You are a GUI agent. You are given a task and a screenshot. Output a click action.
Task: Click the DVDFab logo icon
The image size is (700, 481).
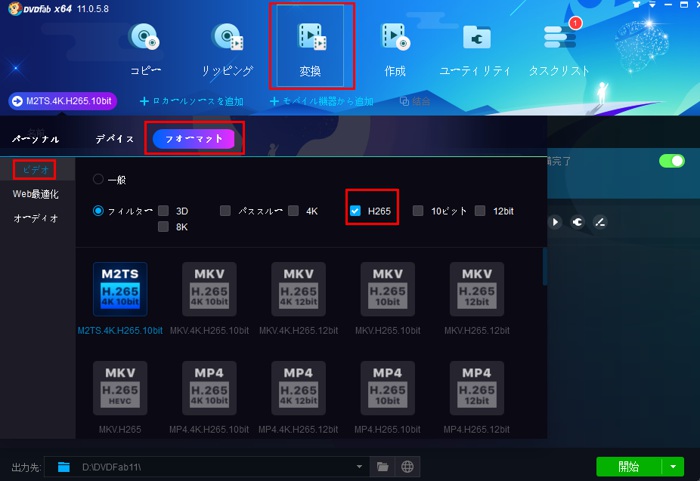coord(15,8)
